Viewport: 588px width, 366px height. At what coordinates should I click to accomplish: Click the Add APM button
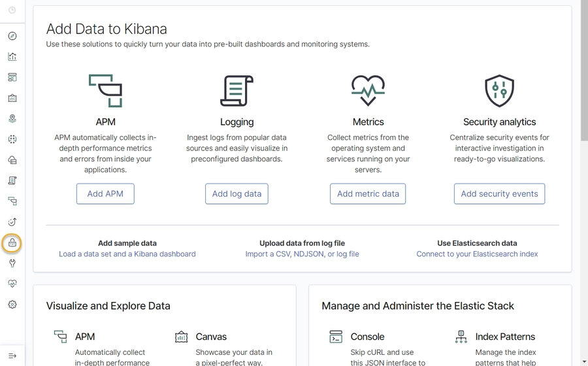click(x=105, y=194)
